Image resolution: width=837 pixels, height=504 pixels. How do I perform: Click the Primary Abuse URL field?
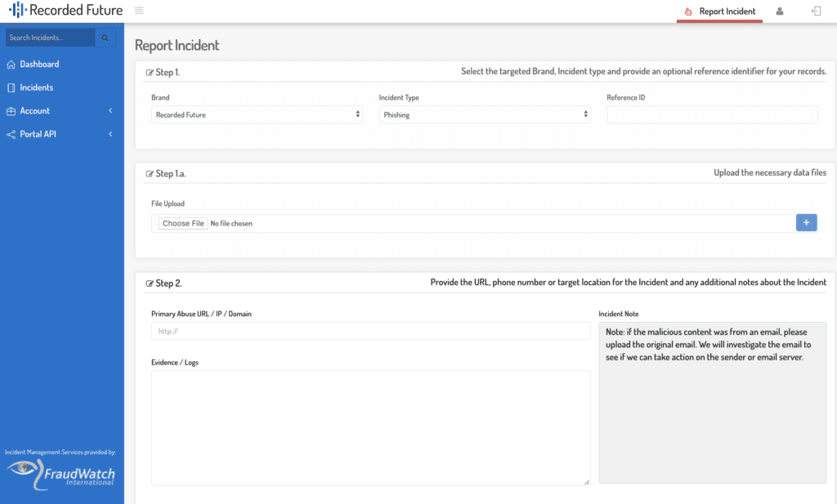coord(371,331)
